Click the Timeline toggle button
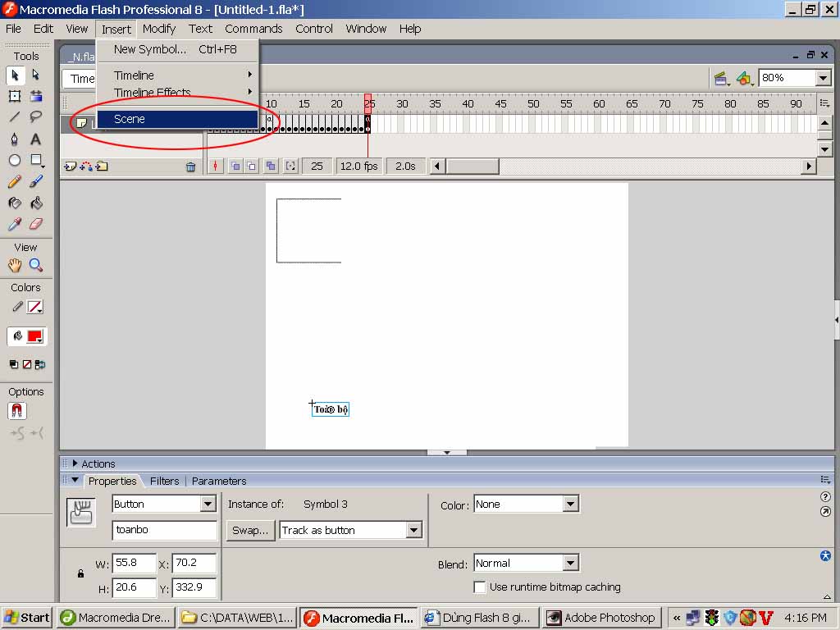840x630 pixels. tap(79, 79)
